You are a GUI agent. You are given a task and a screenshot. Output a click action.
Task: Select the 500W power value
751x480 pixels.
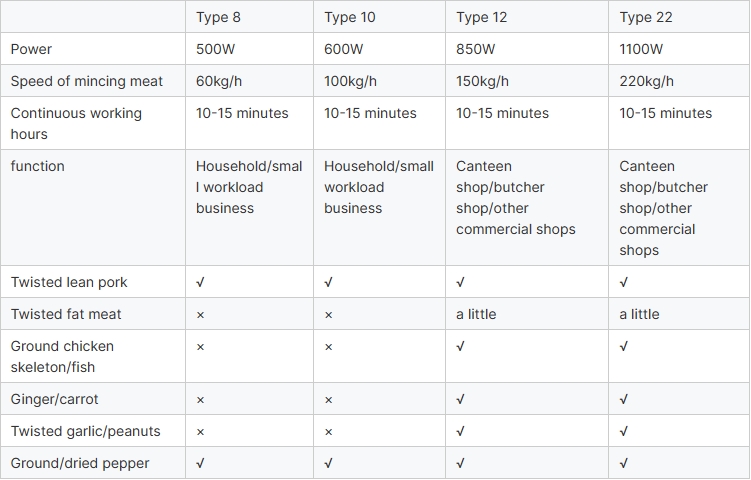pos(218,49)
